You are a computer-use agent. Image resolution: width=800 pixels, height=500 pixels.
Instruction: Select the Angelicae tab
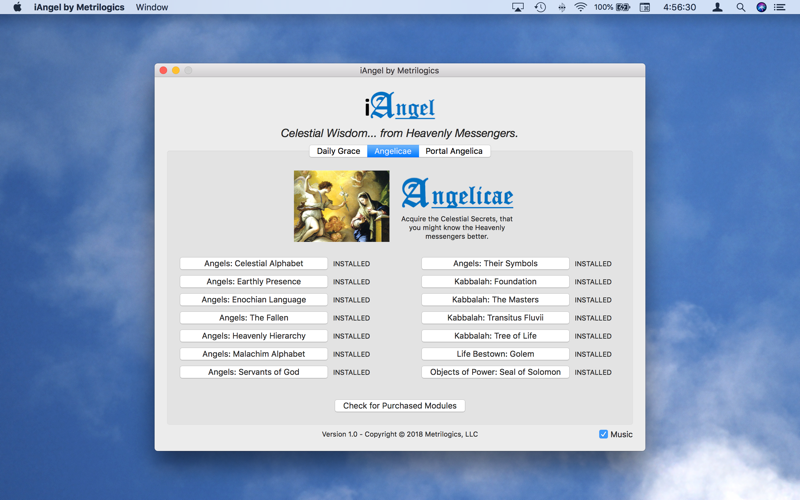click(x=393, y=151)
